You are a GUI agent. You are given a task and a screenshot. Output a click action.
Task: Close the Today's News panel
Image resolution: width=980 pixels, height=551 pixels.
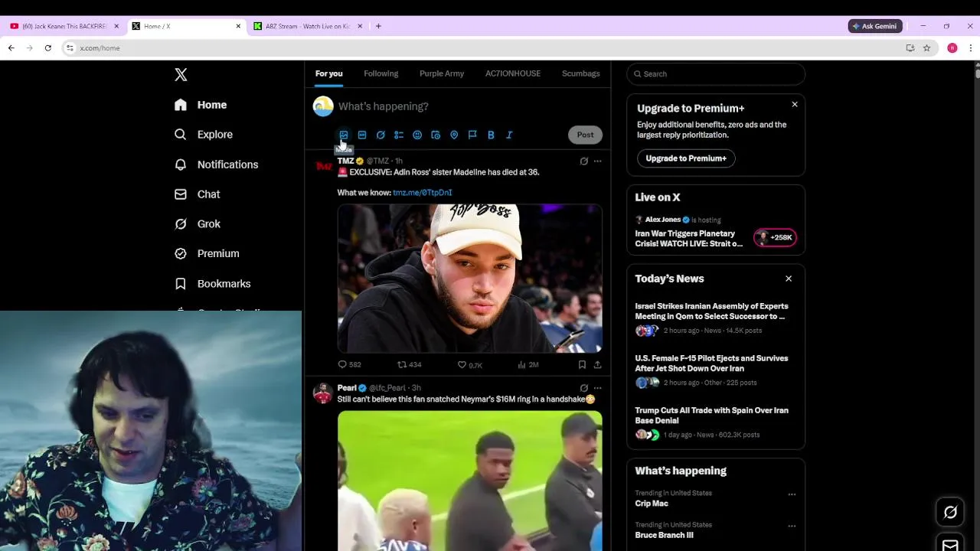[789, 279]
